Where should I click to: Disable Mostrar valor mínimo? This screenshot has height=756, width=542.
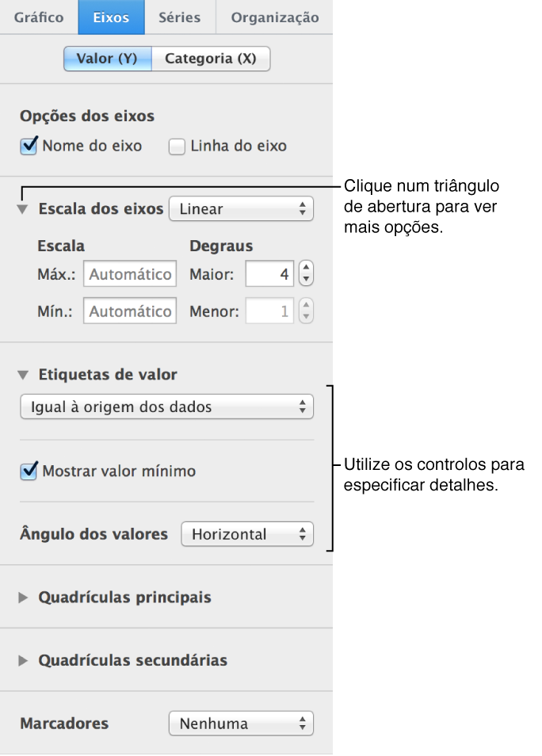28,472
